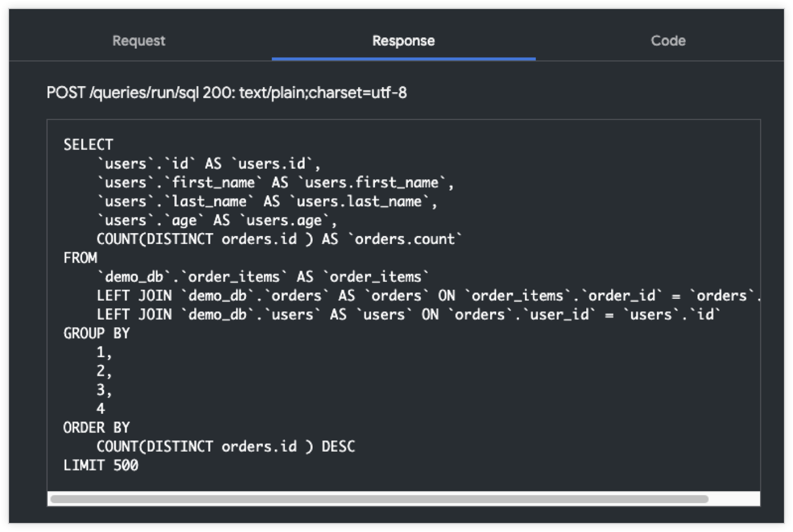Click the horizontal scrollbar thumb
793x532 pixels.
click(379, 499)
